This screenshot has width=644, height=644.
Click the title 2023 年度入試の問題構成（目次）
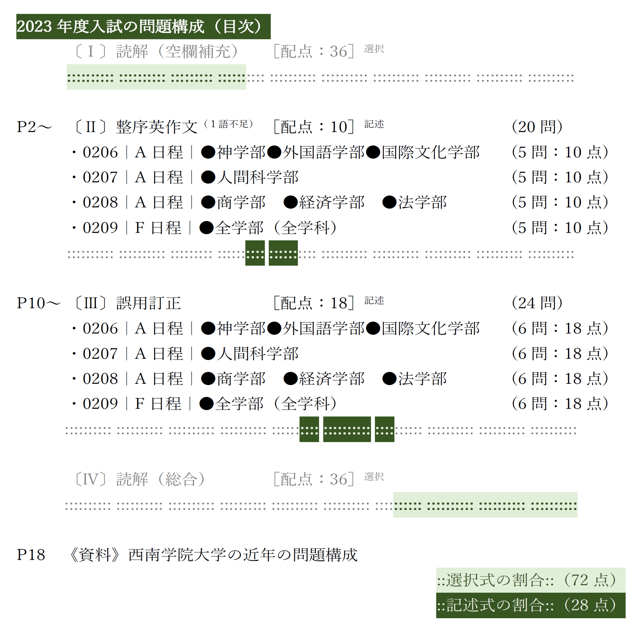click(x=143, y=26)
